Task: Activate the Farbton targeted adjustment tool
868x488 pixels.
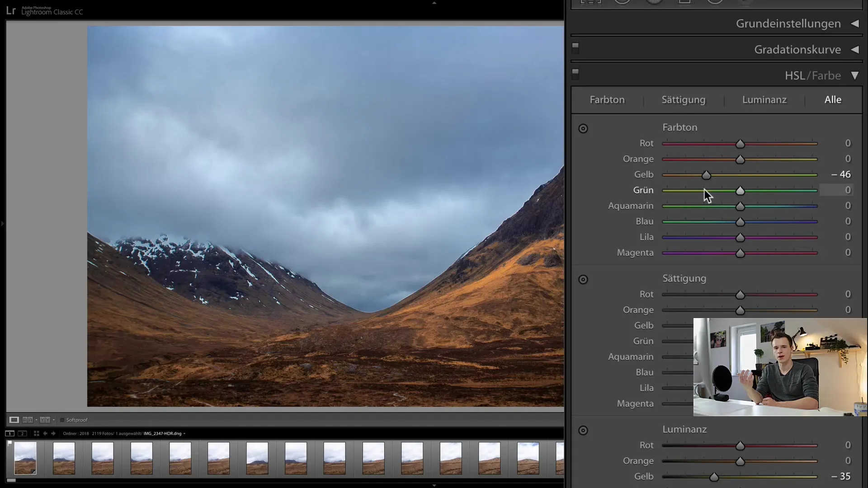Action: pyautogui.click(x=583, y=129)
